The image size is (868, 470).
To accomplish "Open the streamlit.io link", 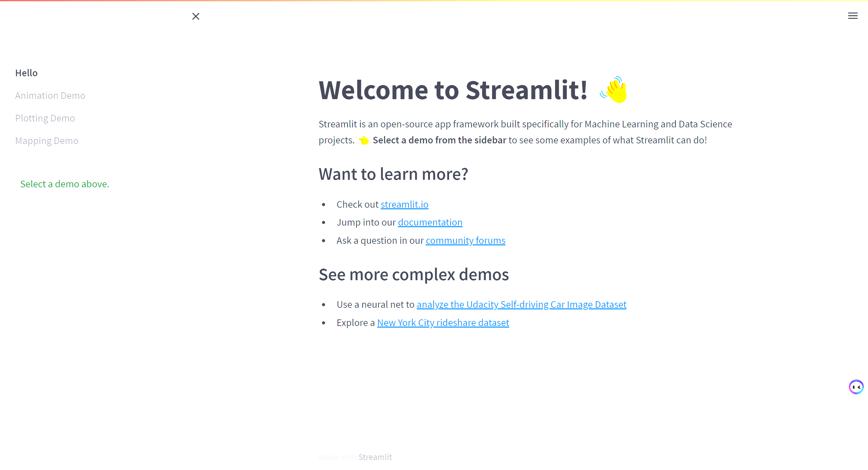I will tap(405, 204).
